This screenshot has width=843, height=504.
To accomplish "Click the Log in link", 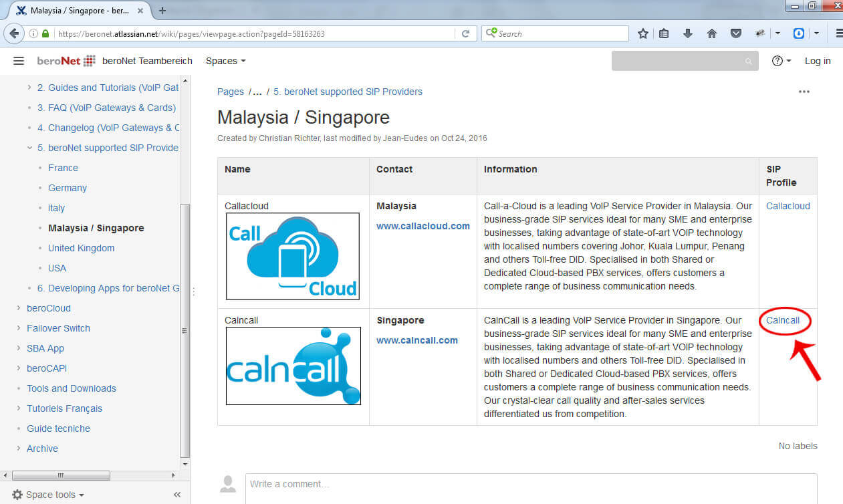I will click(x=818, y=61).
